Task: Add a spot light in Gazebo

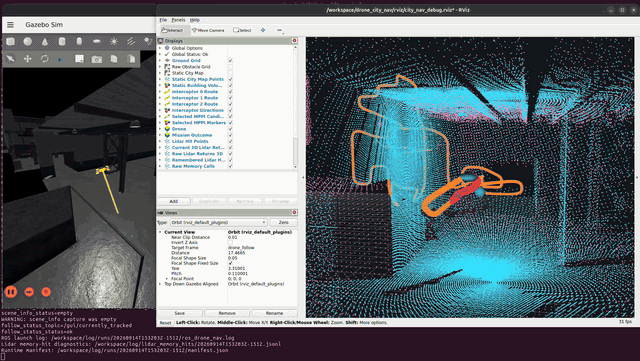Action: [148, 41]
